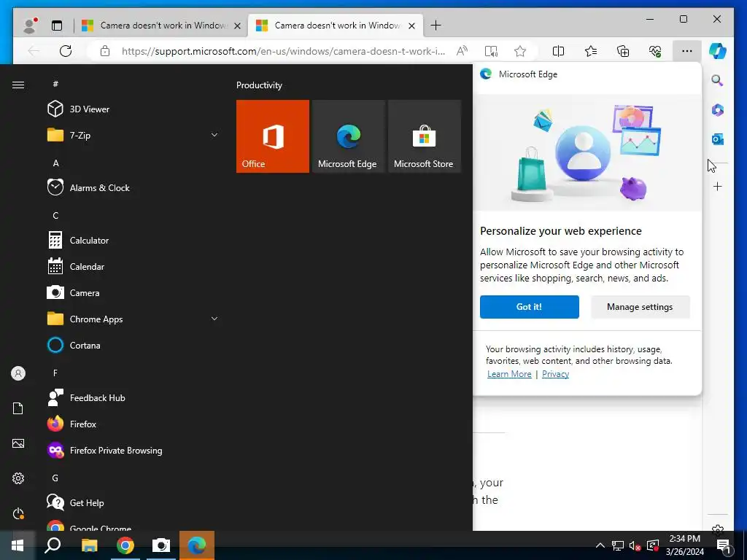Viewport: 747px width, 560px height.
Task: Open Collections
Action: click(623, 51)
